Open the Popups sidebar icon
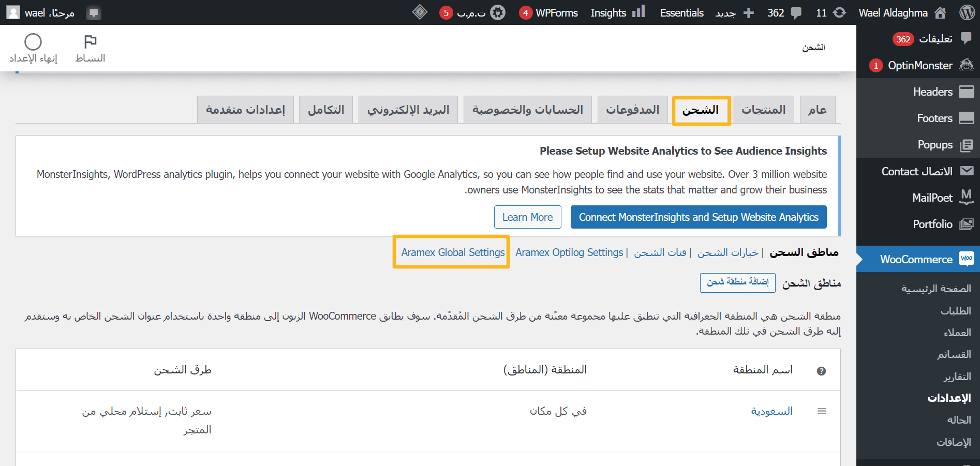The height and width of the screenshot is (466, 980). pos(967,145)
